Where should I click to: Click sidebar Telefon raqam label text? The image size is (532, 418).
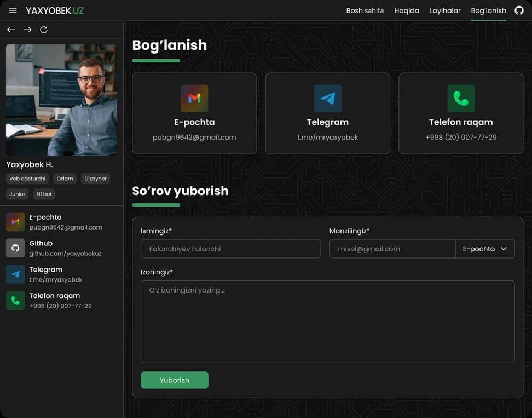(x=55, y=295)
